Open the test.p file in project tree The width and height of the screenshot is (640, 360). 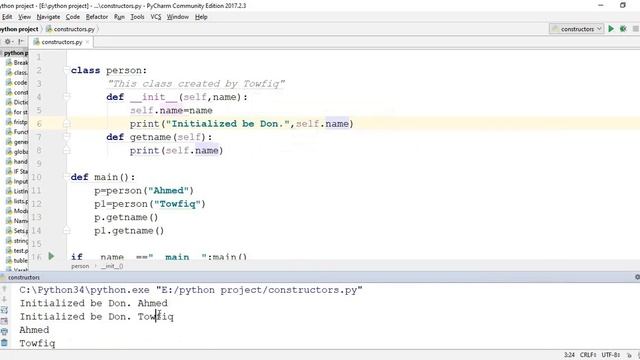pyautogui.click(x=17, y=251)
